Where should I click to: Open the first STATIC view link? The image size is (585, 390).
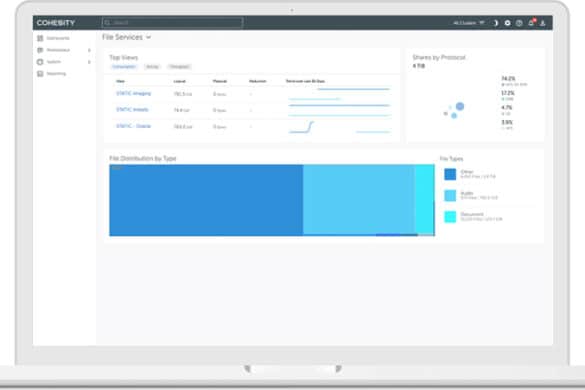(134, 93)
